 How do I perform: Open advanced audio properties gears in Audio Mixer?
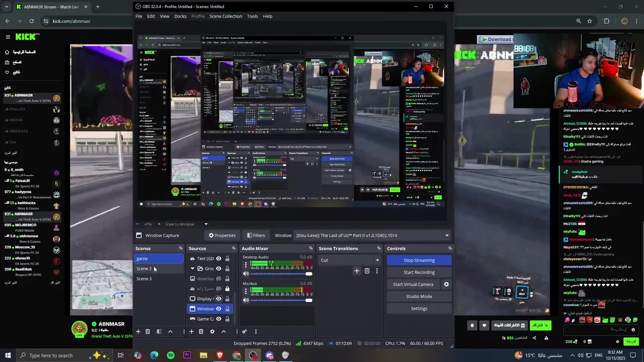tap(245, 331)
